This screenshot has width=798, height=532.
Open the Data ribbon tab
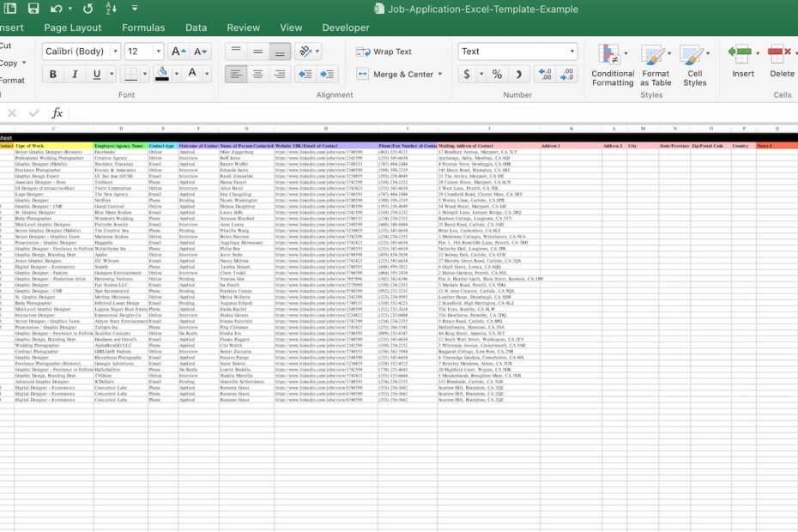coord(196,27)
